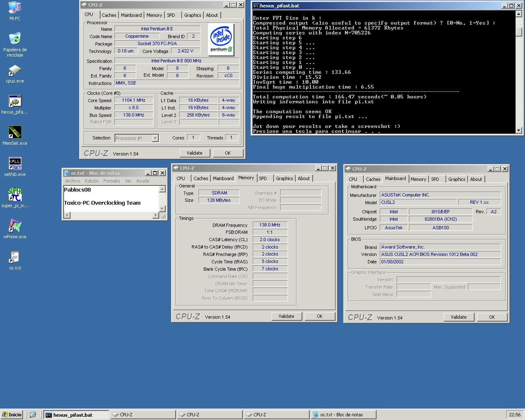Image resolution: width=525 pixels, height=420 pixels.
Task: Click the Internet Explorer quick launch icon
Action: [33, 415]
